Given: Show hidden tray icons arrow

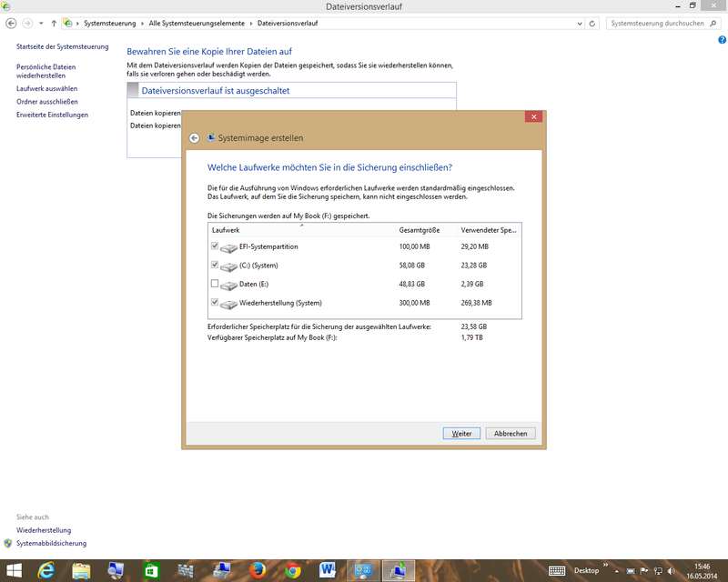Looking at the screenshot, I should pyautogui.click(x=617, y=571).
